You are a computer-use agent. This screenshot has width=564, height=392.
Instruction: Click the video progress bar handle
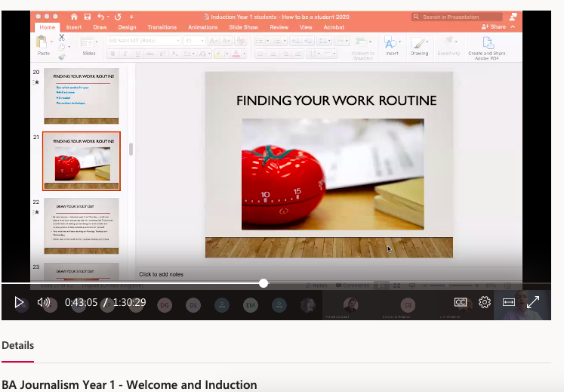point(264,283)
